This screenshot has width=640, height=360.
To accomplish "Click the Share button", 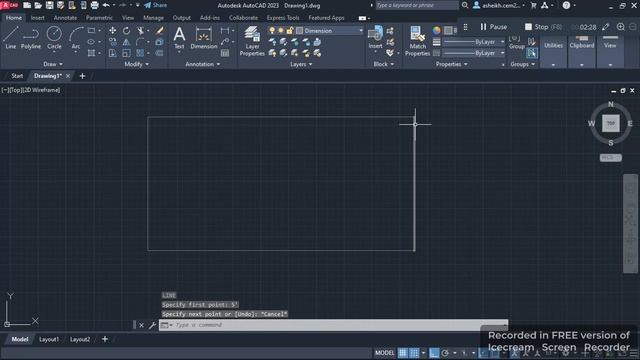I will point(156,5).
